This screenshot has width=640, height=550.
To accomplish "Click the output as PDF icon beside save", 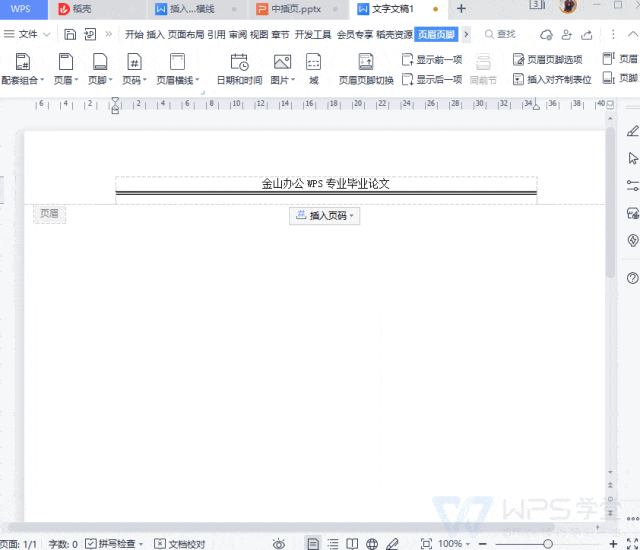I will (x=90, y=34).
